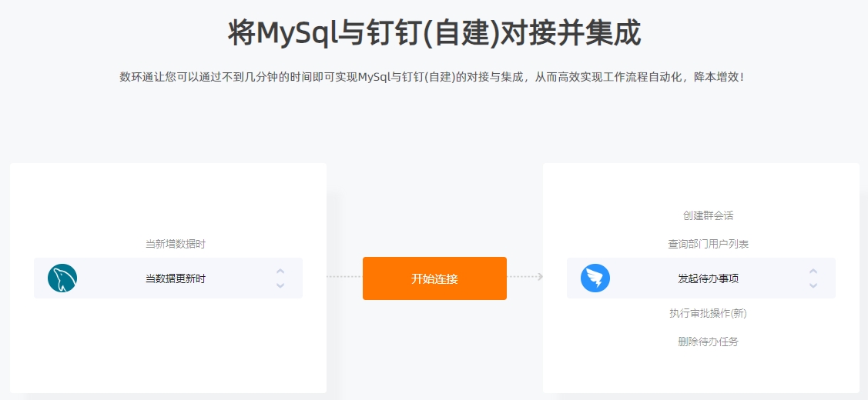Choose the 删除待办任务 action
Image resolution: width=868 pixels, height=400 pixels.
[x=708, y=342]
